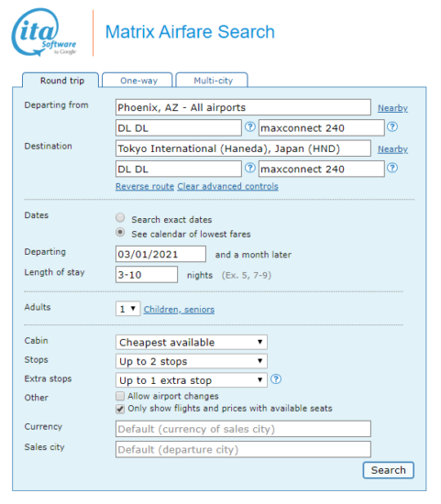Uncheck Only show flights with available seats

(x=120, y=410)
